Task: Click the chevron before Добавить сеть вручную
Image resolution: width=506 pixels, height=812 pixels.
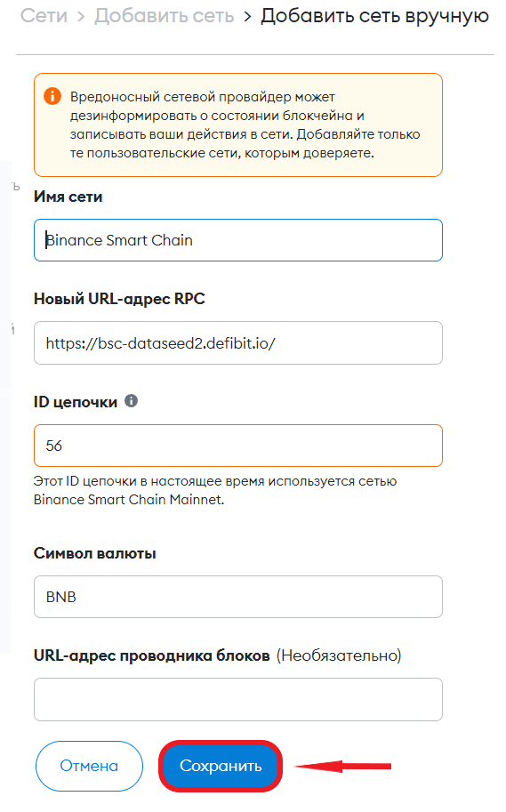Action: tap(247, 17)
